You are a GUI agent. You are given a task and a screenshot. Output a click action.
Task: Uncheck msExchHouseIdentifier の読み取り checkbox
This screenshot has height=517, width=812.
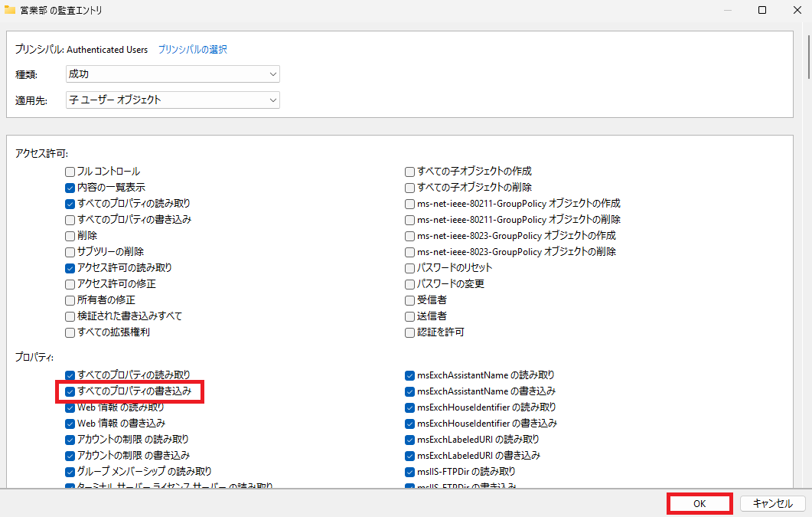click(x=409, y=407)
